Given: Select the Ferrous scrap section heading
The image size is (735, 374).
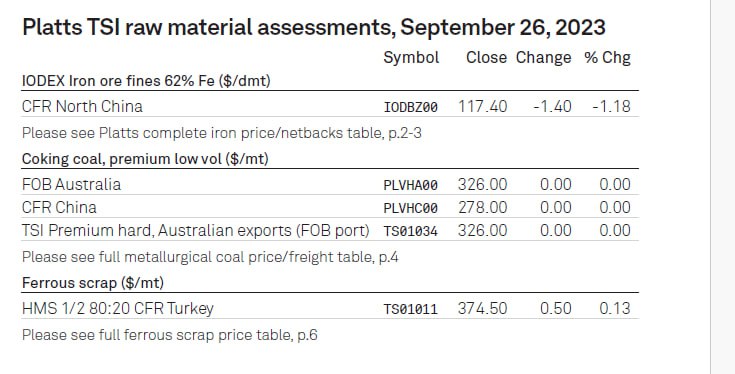Looking at the screenshot, I should click(93, 283).
